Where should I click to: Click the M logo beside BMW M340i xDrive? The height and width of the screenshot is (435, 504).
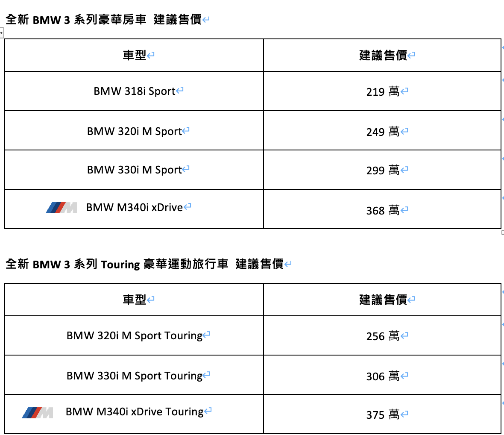click(61, 208)
